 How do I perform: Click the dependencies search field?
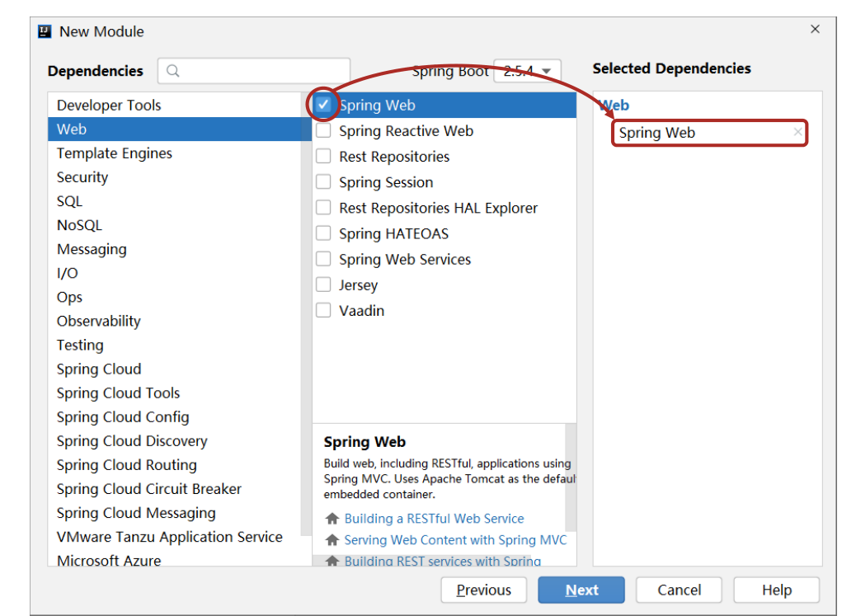tap(254, 71)
